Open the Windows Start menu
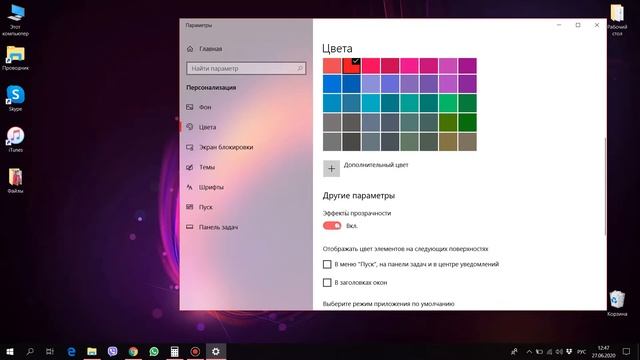The width and height of the screenshot is (640, 360). pyautogui.click(x=10, y=351)
